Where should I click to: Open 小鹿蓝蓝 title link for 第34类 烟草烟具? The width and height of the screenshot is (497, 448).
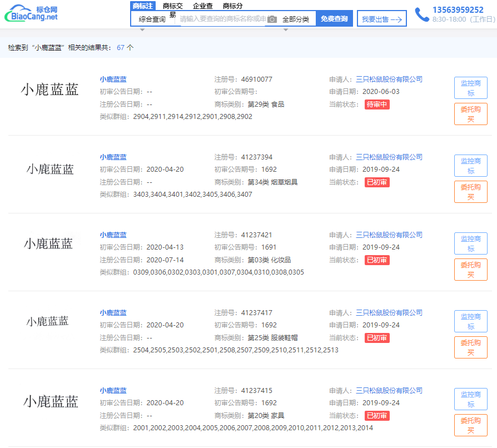click(x=113, y=157)
